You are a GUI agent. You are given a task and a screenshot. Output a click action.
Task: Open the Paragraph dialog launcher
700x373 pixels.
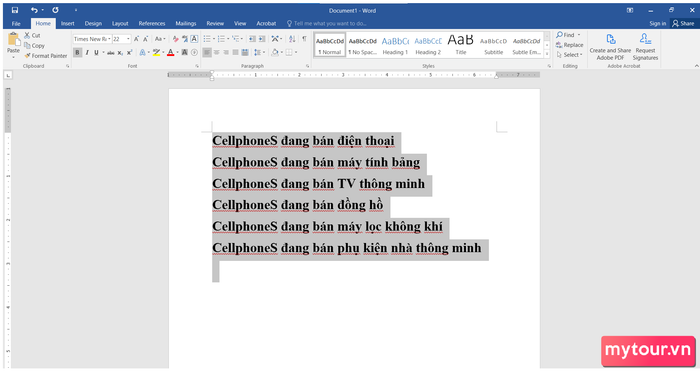coord(308,66)
